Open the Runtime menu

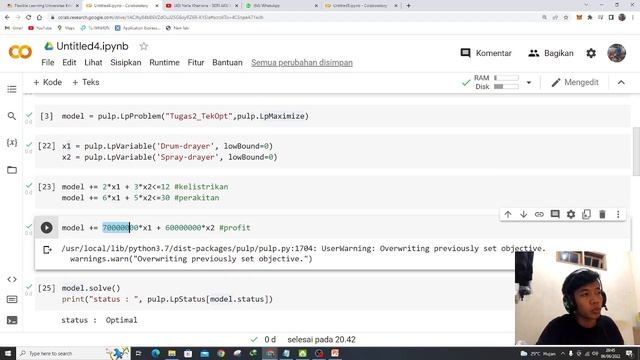pyautogui.click(x=164, y=62)
